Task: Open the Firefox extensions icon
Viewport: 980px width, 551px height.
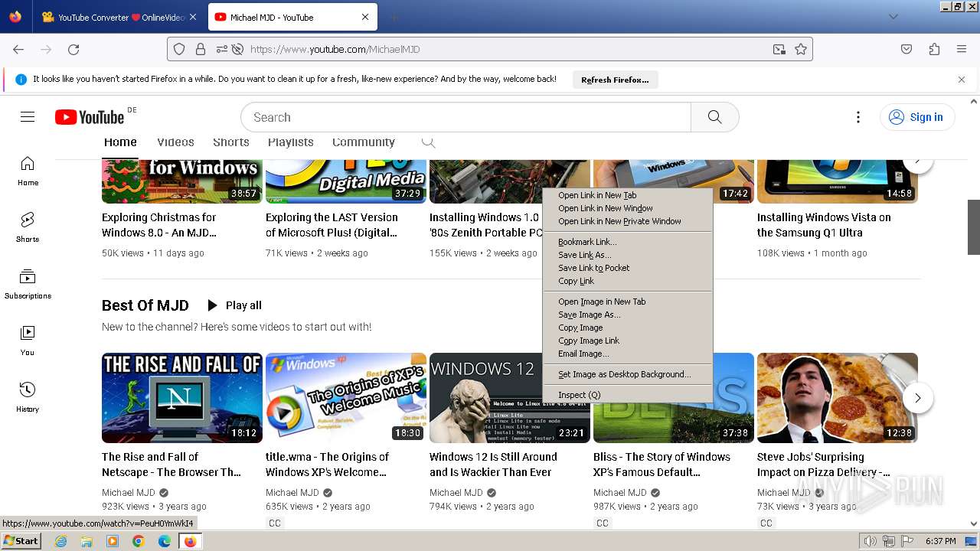Action: pos(934,49)
